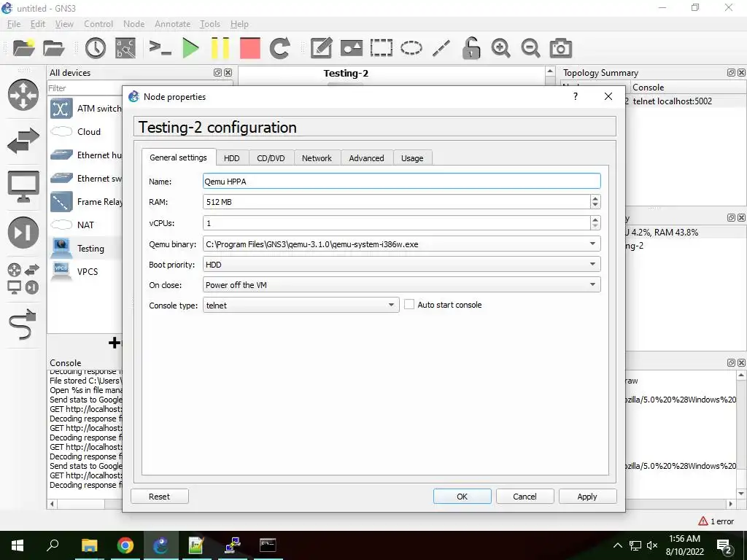This screenshot has height=560, width=747.
Task: Open Windows Start menu
Action: (18, 545)
